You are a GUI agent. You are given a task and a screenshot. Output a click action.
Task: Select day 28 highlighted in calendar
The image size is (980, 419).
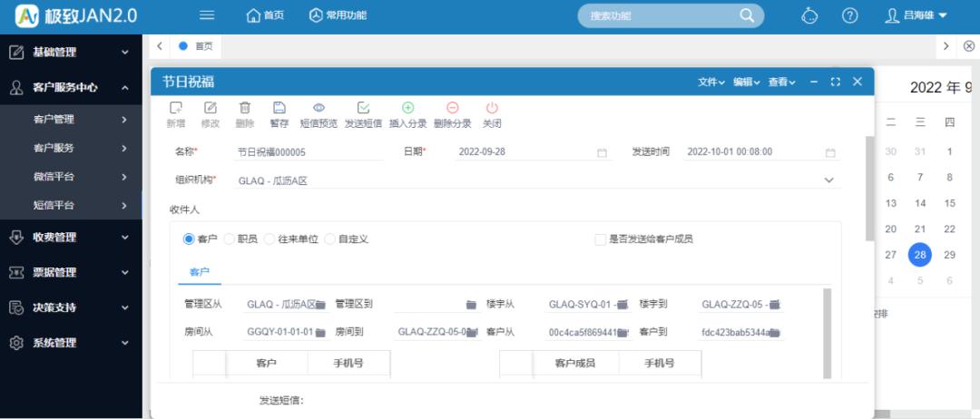point(920,255)
